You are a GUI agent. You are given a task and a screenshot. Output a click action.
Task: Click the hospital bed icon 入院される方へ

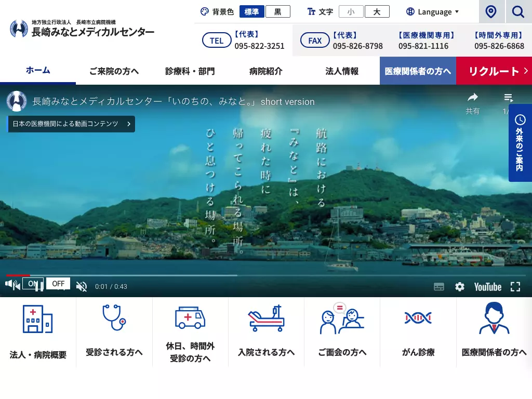(267, 318)
